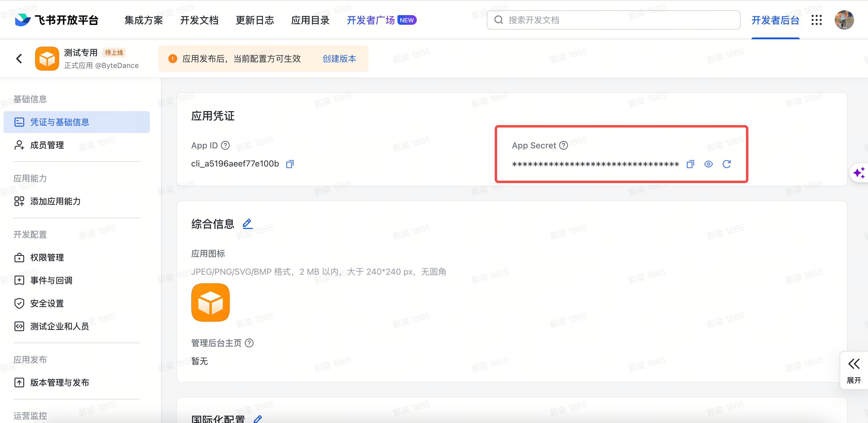The image size is (868, 423).
Task: Open 测试企业和人员 in the sidebar
Action: [x=76, y=326]
